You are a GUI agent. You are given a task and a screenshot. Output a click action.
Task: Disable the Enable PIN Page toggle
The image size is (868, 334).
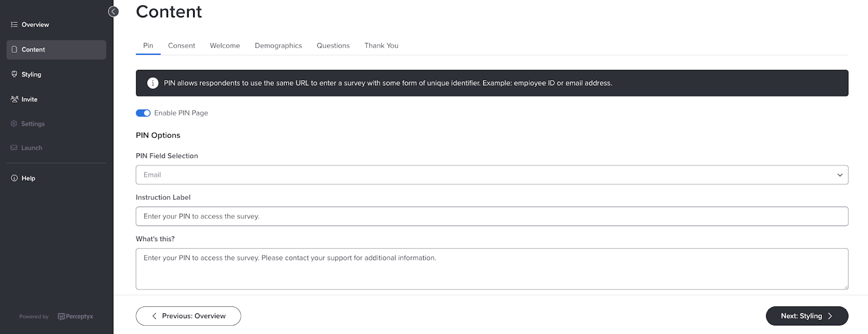[x=143, y=113]
